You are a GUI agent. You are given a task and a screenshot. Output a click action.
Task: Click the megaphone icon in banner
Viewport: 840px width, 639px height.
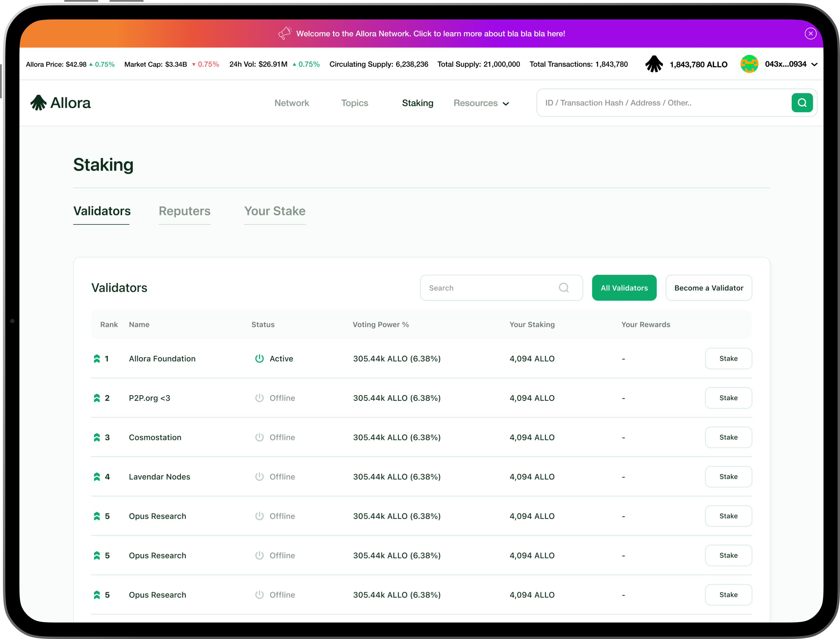(285, 34)
